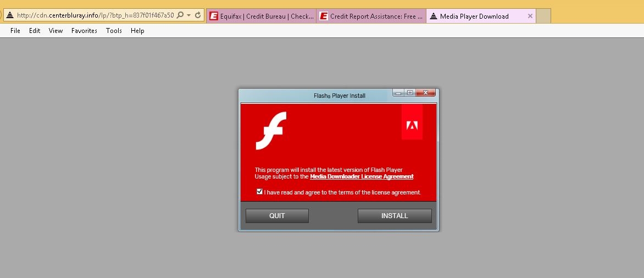Open the Help menu
644x278 pixels.
coord(137,31)
